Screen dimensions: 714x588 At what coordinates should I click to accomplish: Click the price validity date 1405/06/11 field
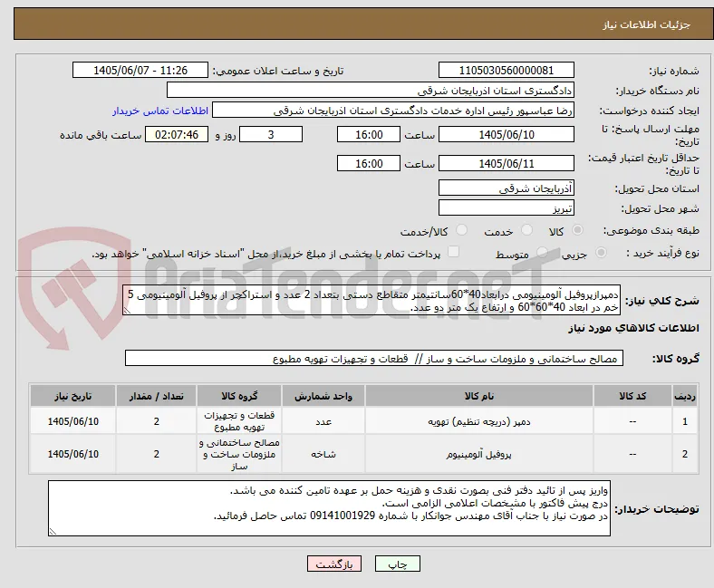[x=506, y=163]
